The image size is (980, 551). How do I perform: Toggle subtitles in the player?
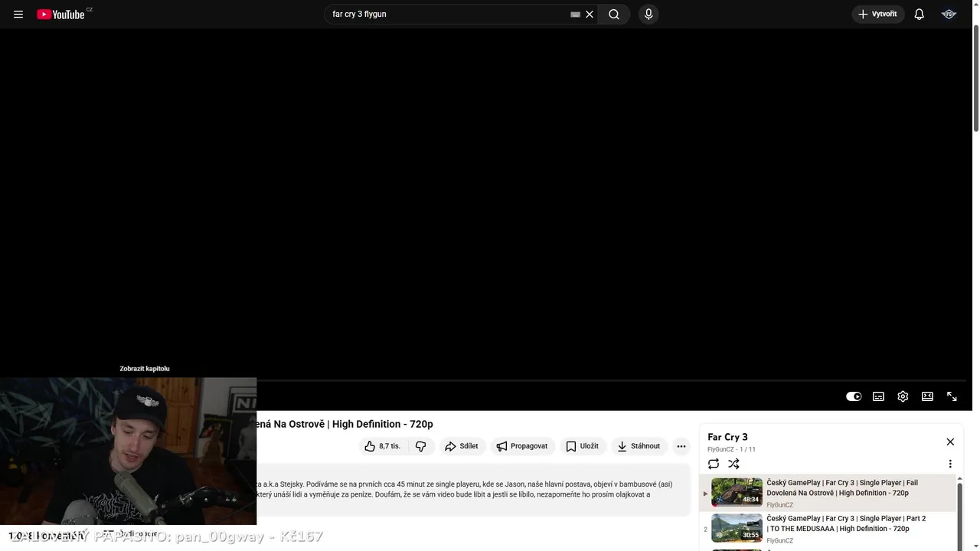point(878,396)
